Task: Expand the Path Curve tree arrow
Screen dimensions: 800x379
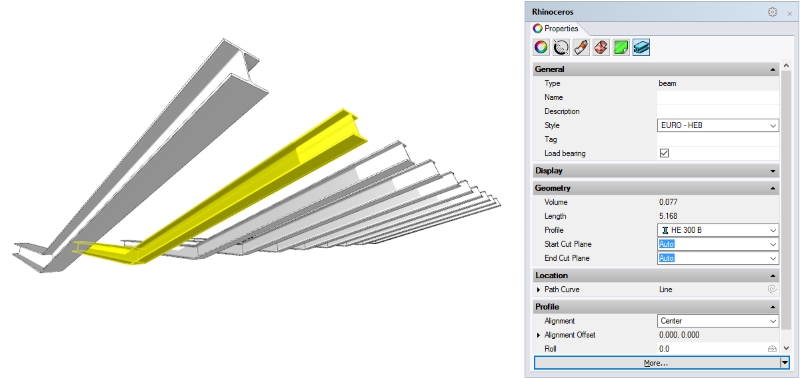Action: point(538,290)
